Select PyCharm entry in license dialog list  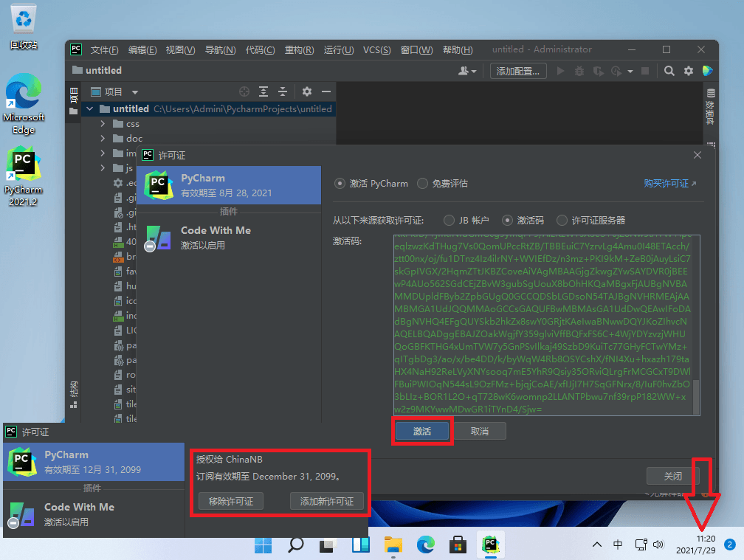tap(229, 185)
